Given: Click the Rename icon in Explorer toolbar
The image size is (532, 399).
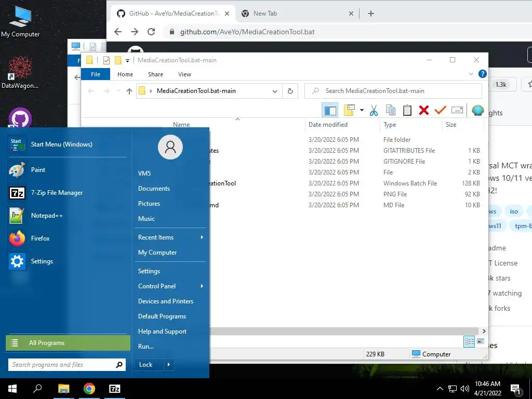Looking at the screenshot, I should click(457, 110).
